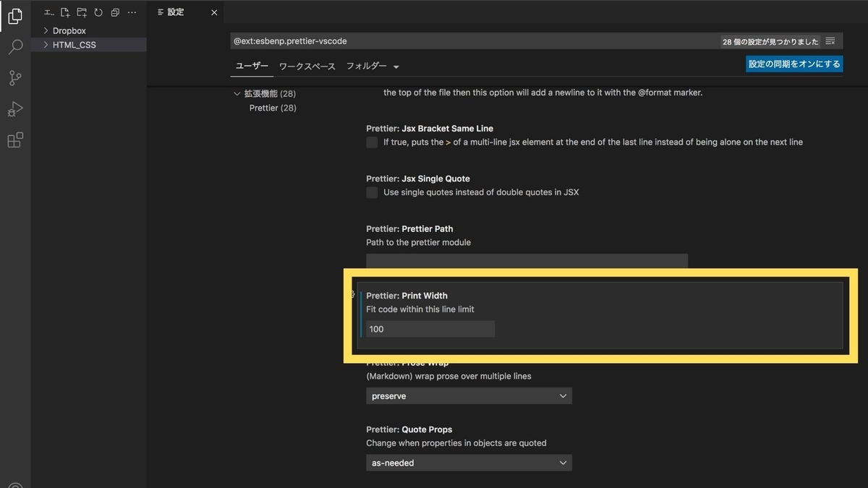The image size is (868, 488).
Task: Open Explorer more actions ellipsis menu
Action: [132, 12]
